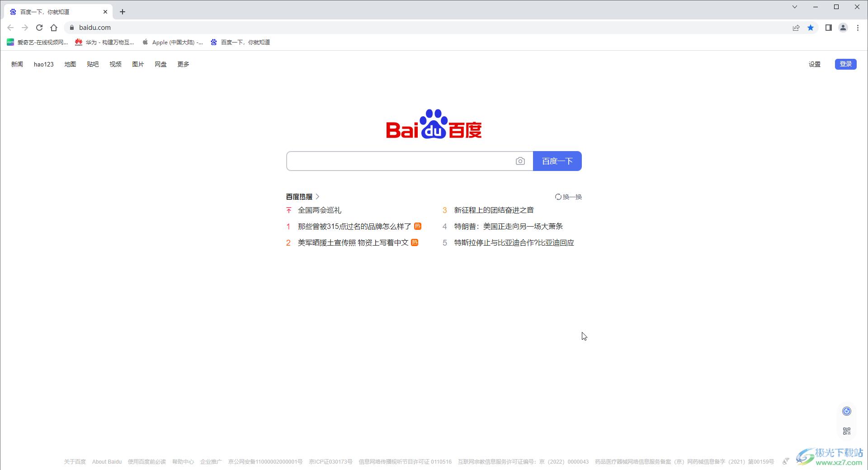This screenshot has height=470, width=868.
Task: Open the browser side panel
Action: (829, 28)
